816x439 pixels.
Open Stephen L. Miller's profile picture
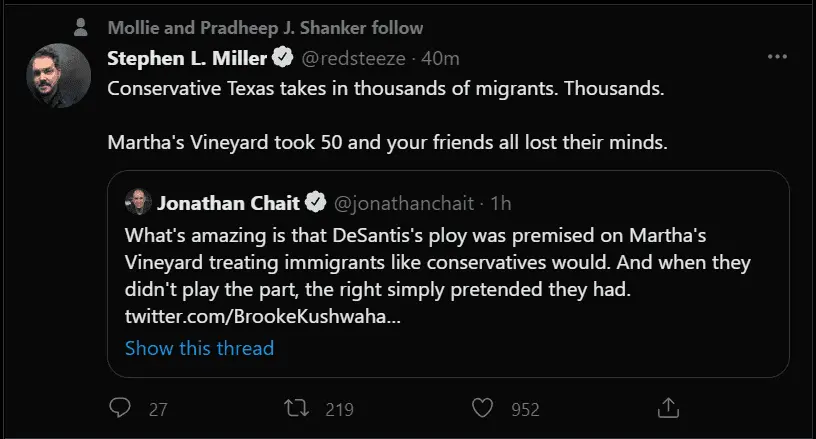59,77
